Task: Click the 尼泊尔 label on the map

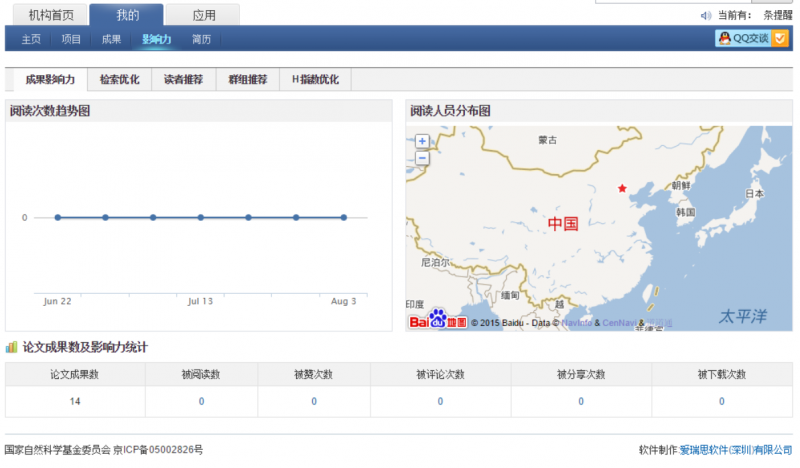Action: 435,262
